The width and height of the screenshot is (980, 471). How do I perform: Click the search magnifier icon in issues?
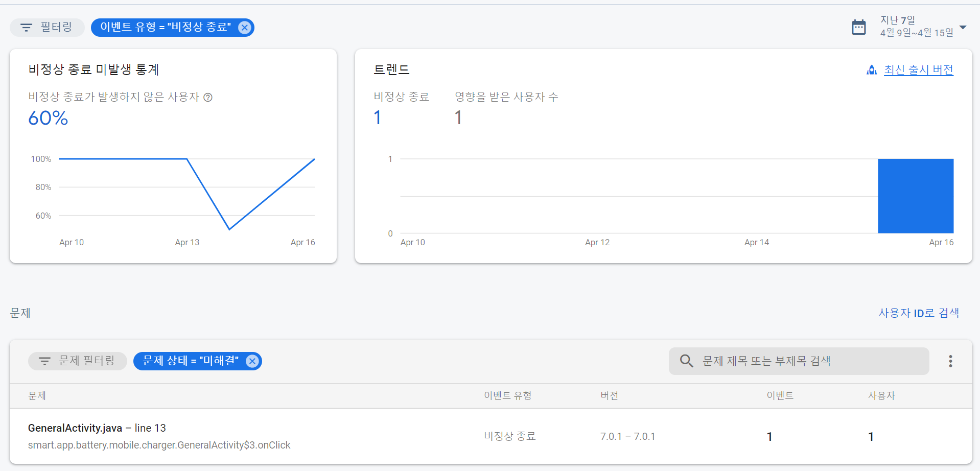(x=686, y=361)
